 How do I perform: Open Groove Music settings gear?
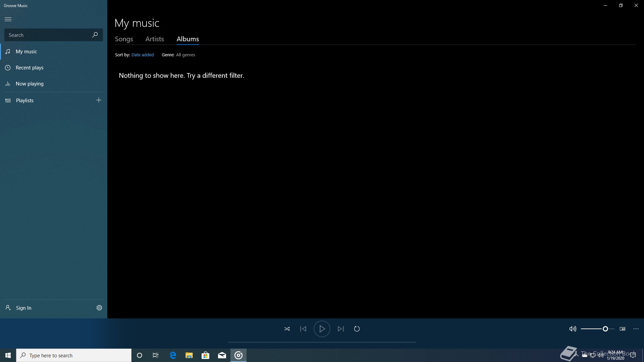[x=99, y=308]
